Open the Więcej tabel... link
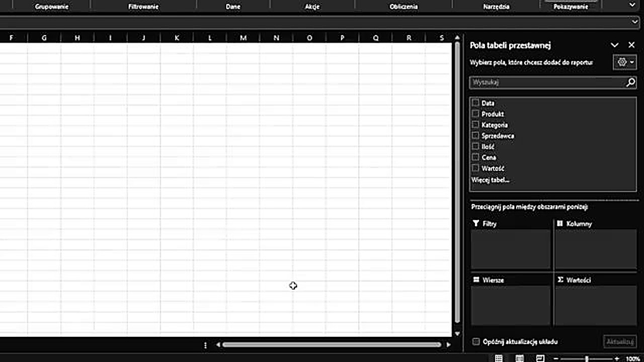The width and height of the screenshot is (644, 362). click(490, 179)
